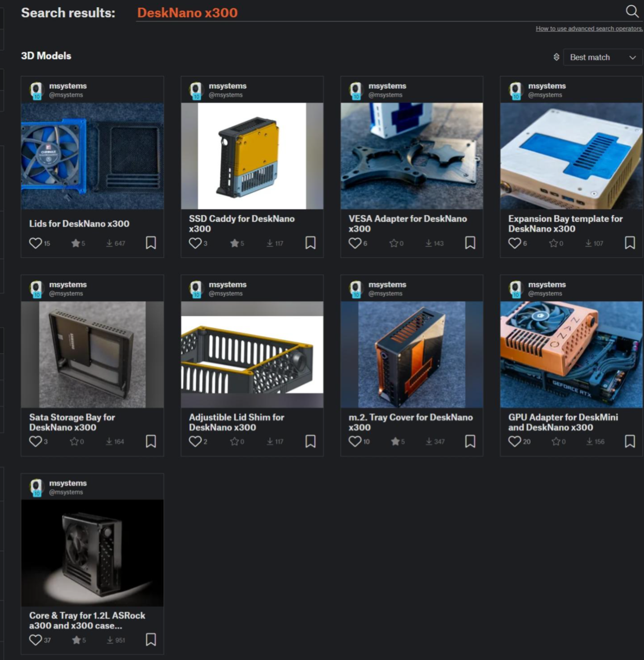Click the sort order arrows icon

coord(556,57)
